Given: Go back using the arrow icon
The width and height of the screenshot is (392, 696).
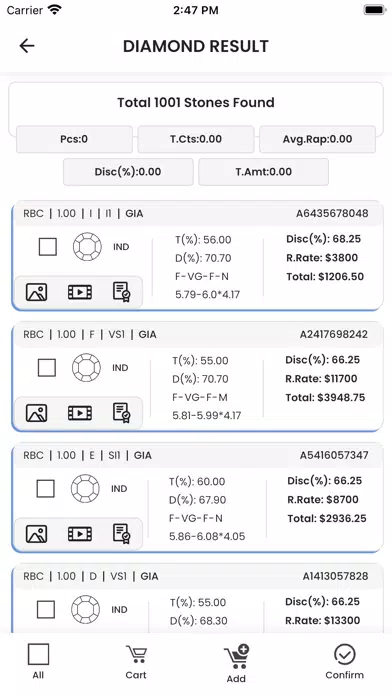Looking at the screenshot, I should (x=27, y=46).
